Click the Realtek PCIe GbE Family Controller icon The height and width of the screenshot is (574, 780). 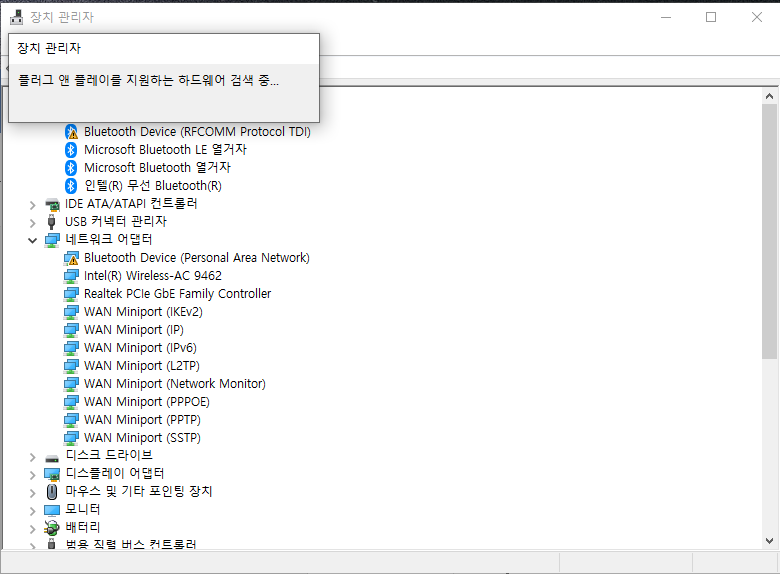(x=71, y=294)
